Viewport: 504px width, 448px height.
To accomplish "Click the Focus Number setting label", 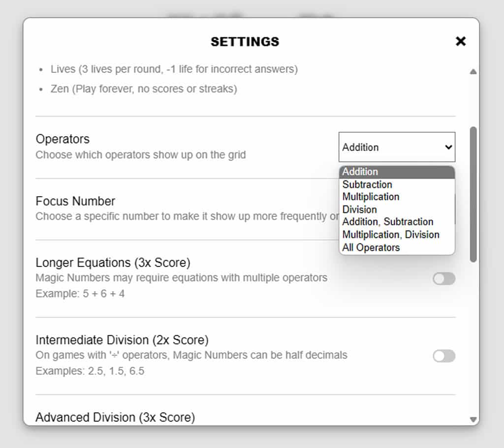I will pos(75,201).
